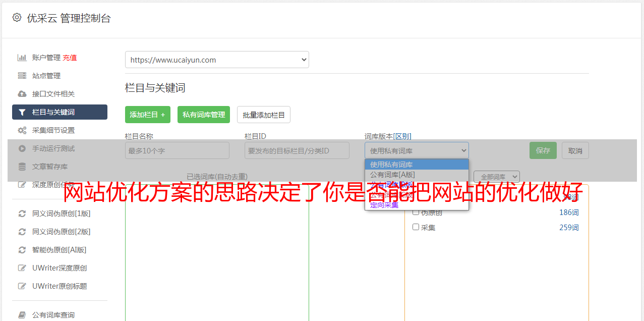Viewport: 644px width, 321px height.
Task: Focus the 栏目名称 input field
Action: pos(177,150)
